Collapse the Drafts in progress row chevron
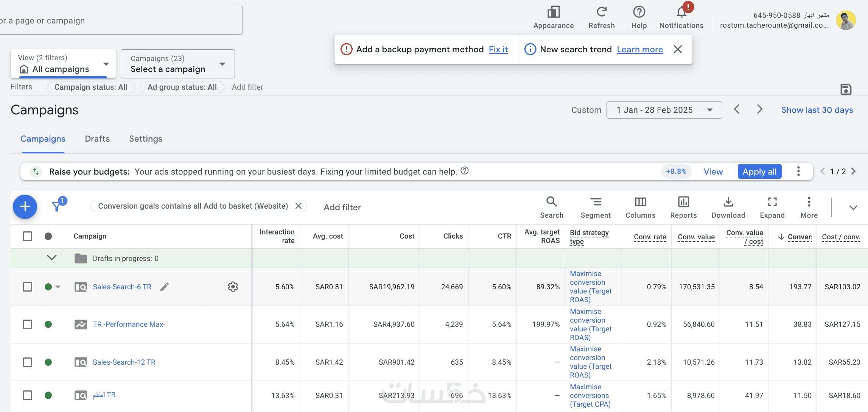The width and height of the screenshot is (868, 412). (x=52, y=258)
